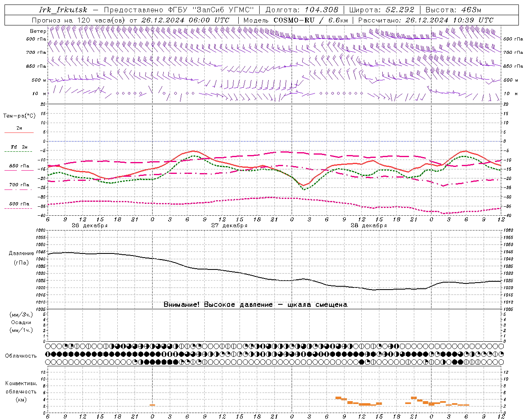The width and height of the screenshot is (525, 420).
Task: Click the solid red 2м legend line
Action: (19, 132)
